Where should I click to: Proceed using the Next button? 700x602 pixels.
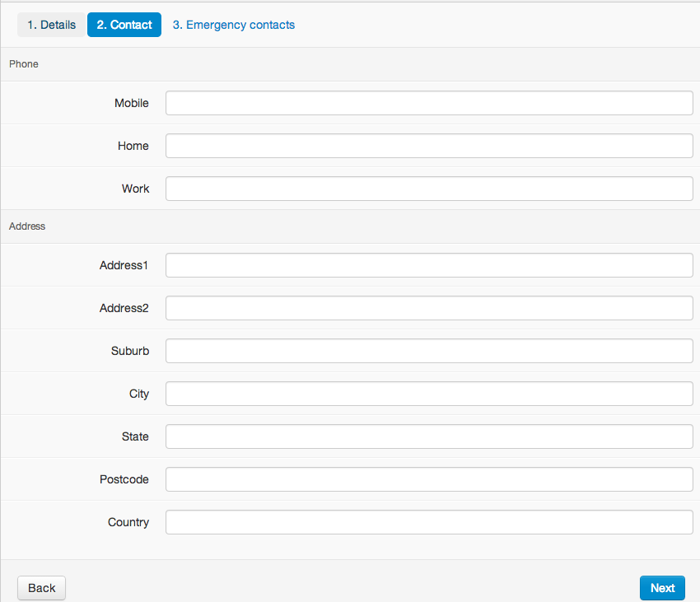tap(662, 588)
